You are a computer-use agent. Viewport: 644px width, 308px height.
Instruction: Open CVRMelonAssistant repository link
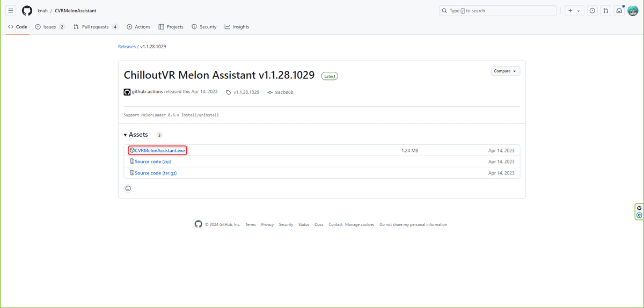point(76,11)
